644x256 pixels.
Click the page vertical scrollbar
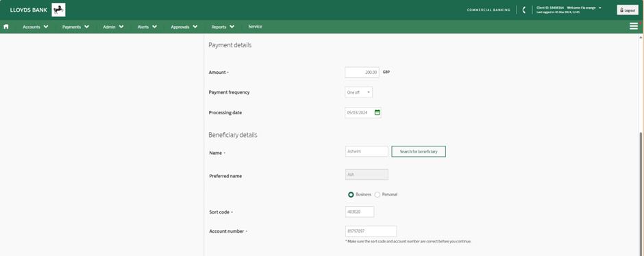pos(641,193)
